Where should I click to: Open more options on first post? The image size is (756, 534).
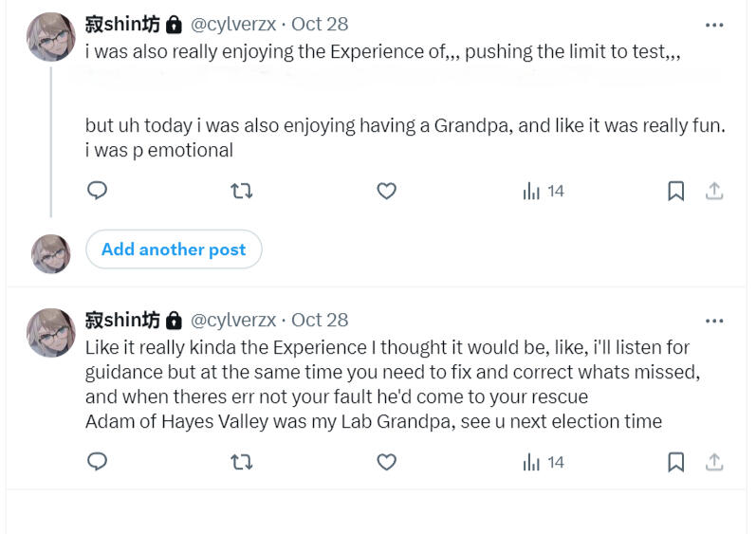(714, 25)
